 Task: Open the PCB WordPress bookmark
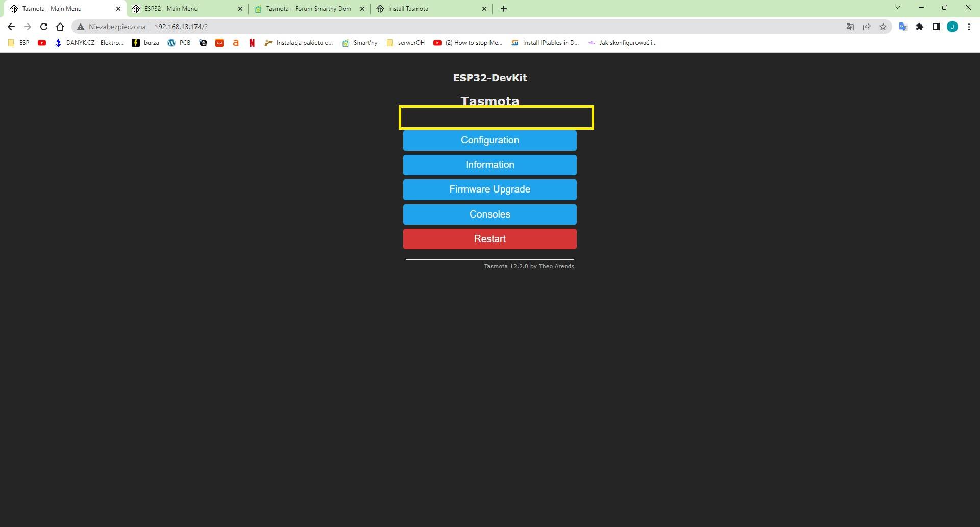tap(179, 43)
